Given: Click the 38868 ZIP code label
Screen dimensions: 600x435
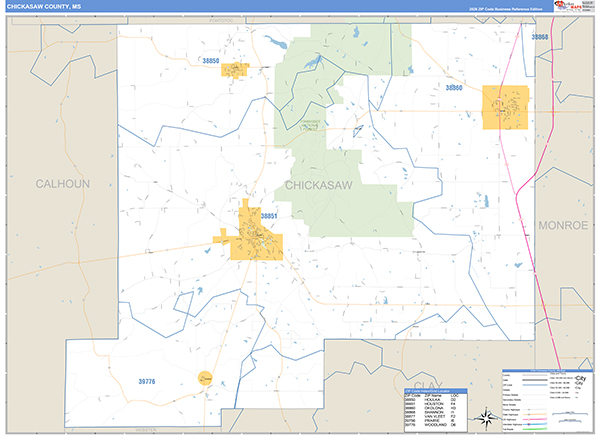Looking at the screenshot, I should pos(540,37).
